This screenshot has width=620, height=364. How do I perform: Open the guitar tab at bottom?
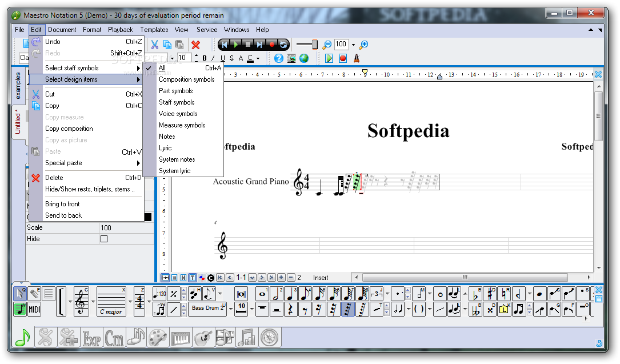[x=203, y=338]
